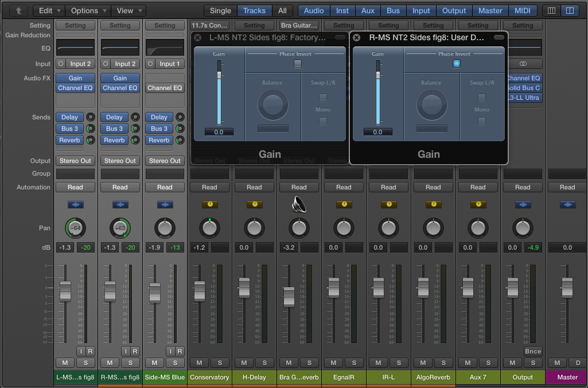
Task: Click volume fader on Master channel
Action: pyautogui.click(x=567, y=288)
